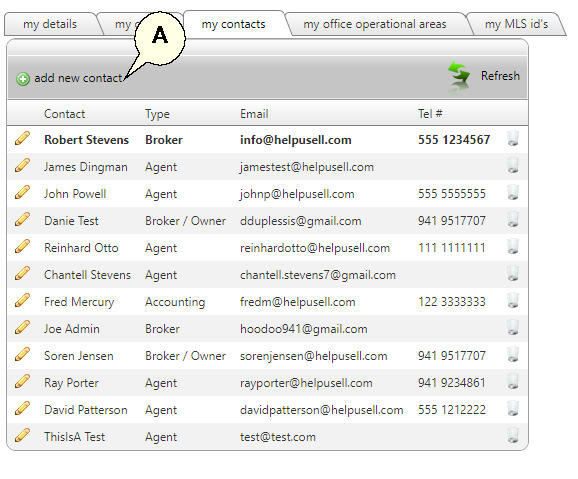Edit the Fred Mercury contact with pencil icon
The width and height of the screenshot is (578, 479).
coord(22,301)
